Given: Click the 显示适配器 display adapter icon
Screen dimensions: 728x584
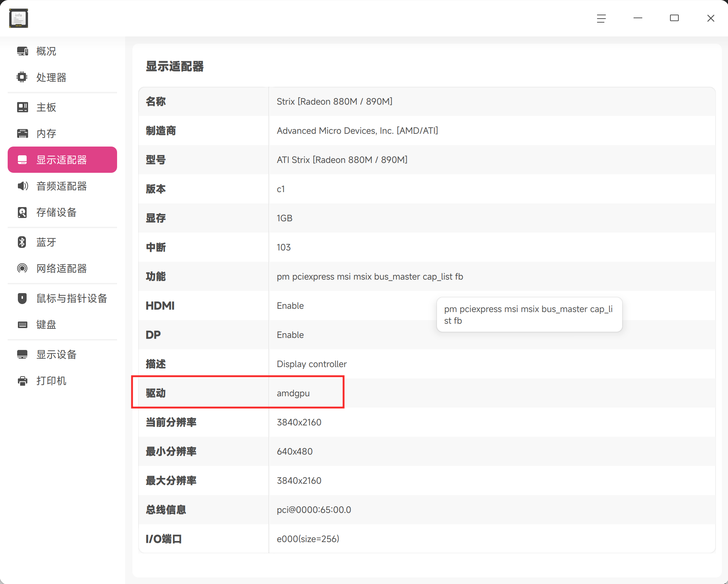Looking at the screenshot, I should click(x=22, y=160).
